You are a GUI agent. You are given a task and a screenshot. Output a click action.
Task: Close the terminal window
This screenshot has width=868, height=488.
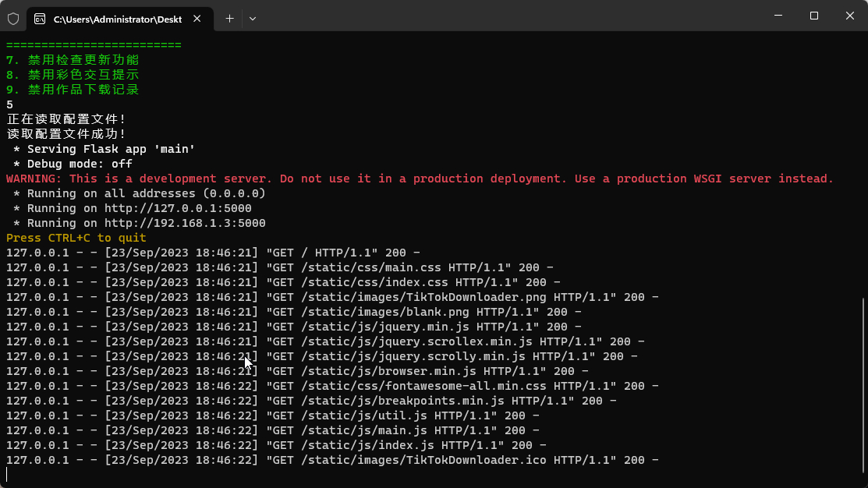[x=850, y=16]
